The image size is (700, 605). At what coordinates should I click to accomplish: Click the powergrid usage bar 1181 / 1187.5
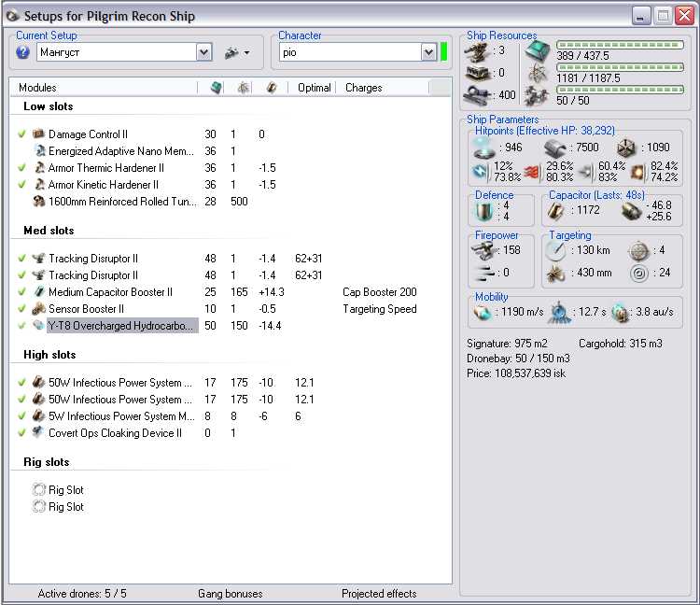pyautogui.click(x=620, y=67)
